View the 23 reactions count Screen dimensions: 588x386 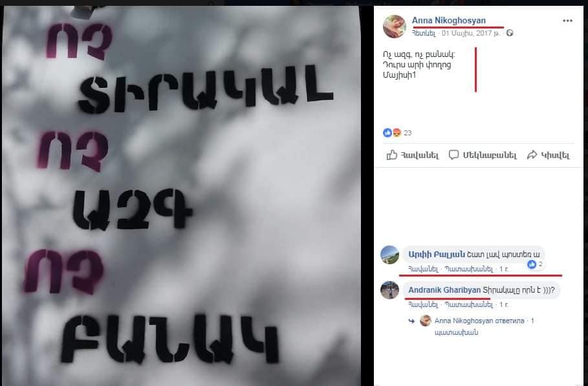408,133
